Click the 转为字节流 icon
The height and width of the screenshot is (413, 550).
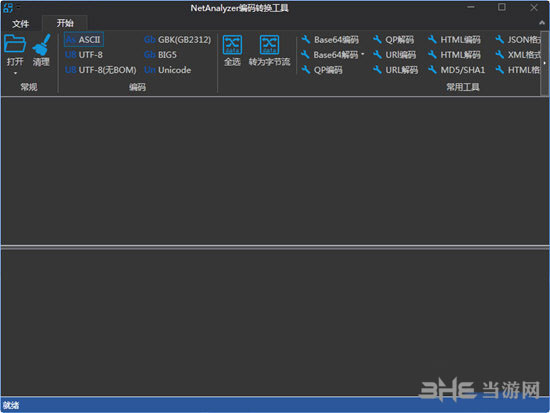[269, 45]
